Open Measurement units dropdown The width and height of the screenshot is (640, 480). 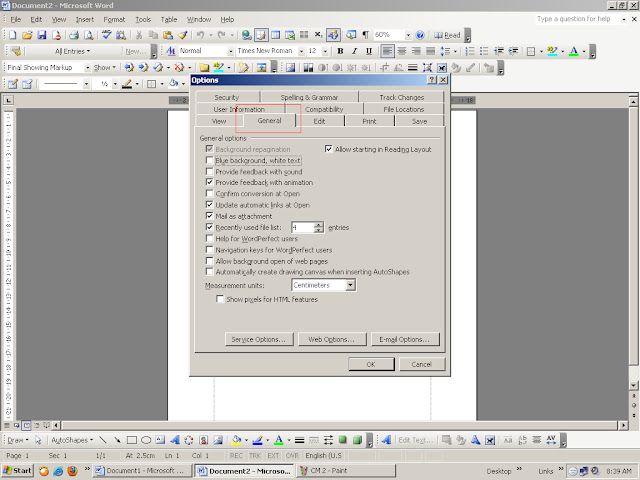point(351,285)
